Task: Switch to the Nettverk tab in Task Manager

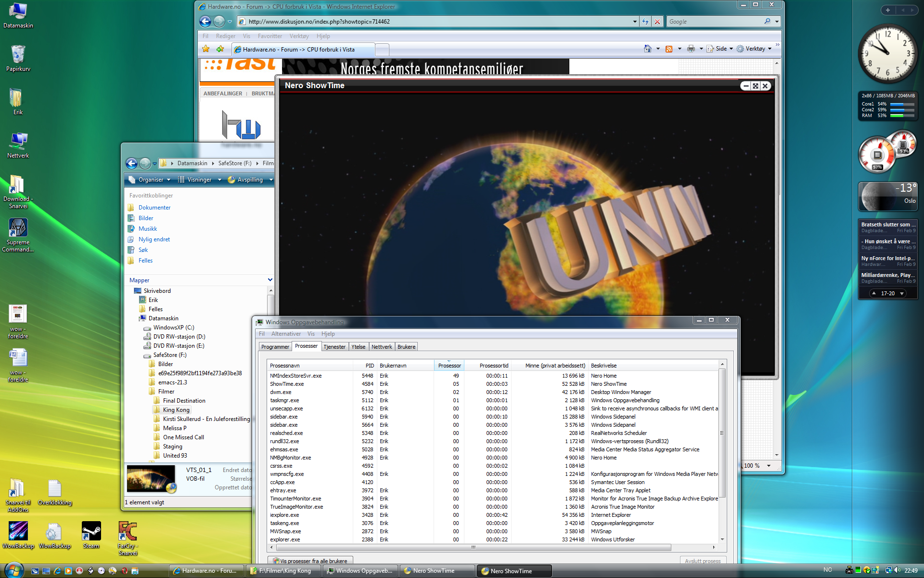Action: (382, 347)
